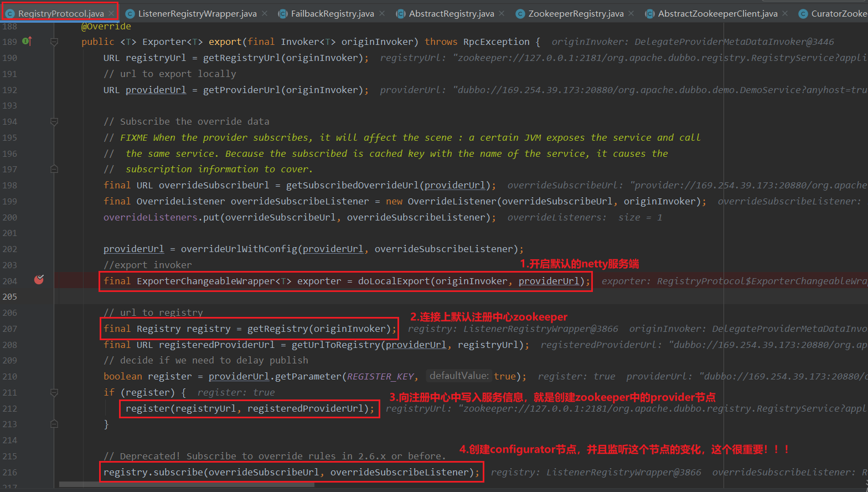Close the AbstractRegistry.java tab
The height and width of the screenshot is (492, 868).
point(502,13)
